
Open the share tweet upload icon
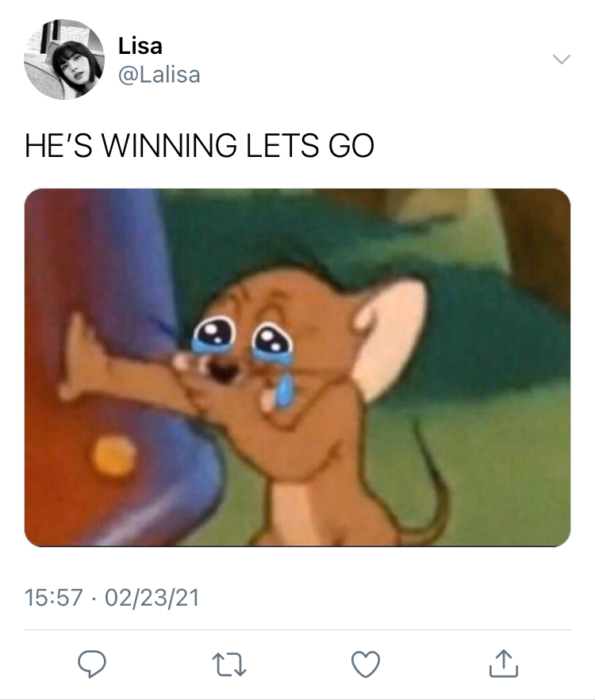504,664
